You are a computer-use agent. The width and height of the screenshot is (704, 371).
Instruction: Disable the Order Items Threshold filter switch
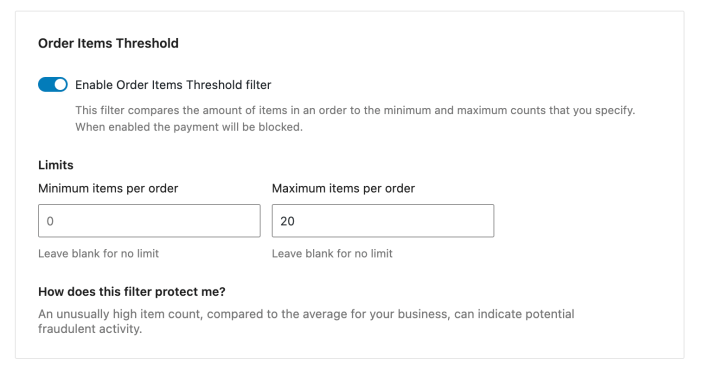pyautogui.click(x=53, y=84)
